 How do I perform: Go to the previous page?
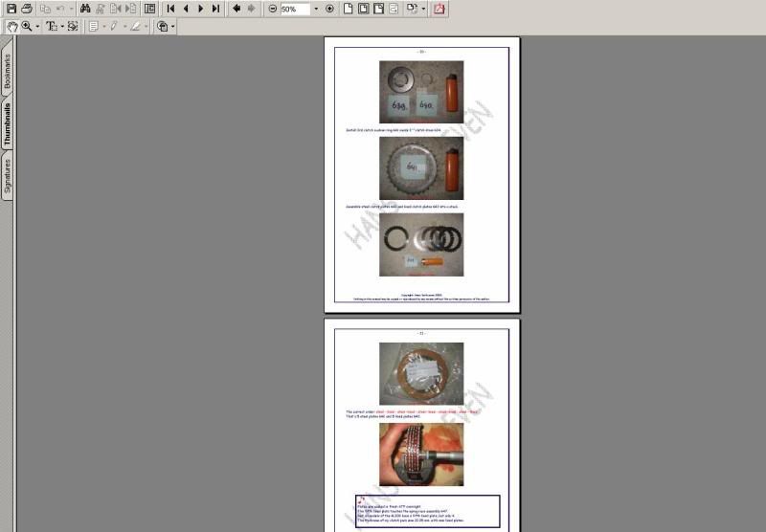pyautogui.click(x=186, y=9)
